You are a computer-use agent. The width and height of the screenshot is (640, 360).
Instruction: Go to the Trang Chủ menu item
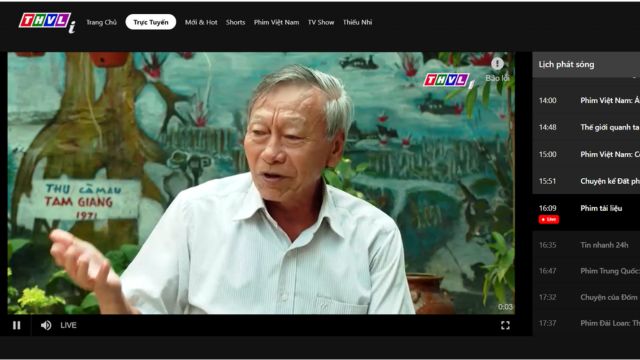coord(101,22)
